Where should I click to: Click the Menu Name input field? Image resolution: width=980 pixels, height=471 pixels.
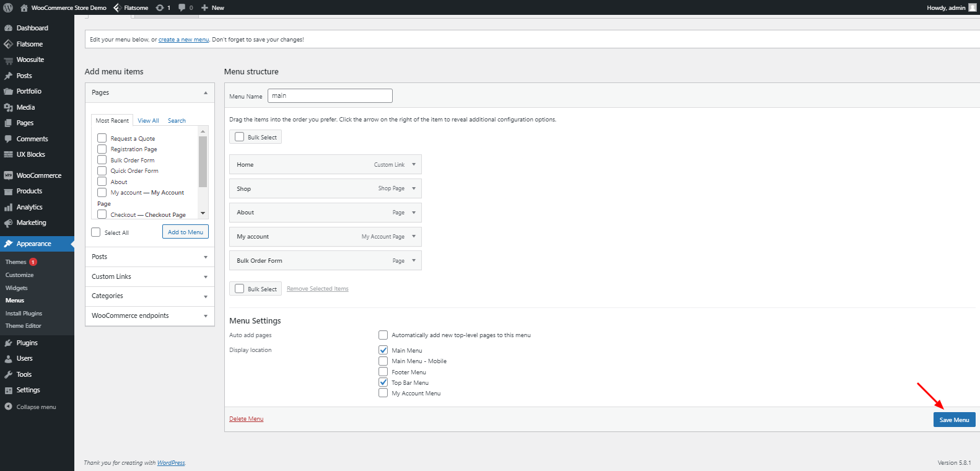330,95
